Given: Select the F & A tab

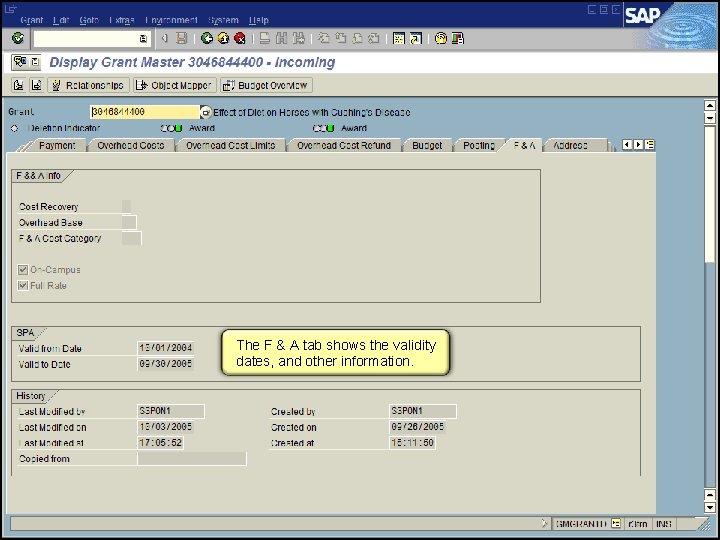Looking at the screenshot, I should 524,145.
